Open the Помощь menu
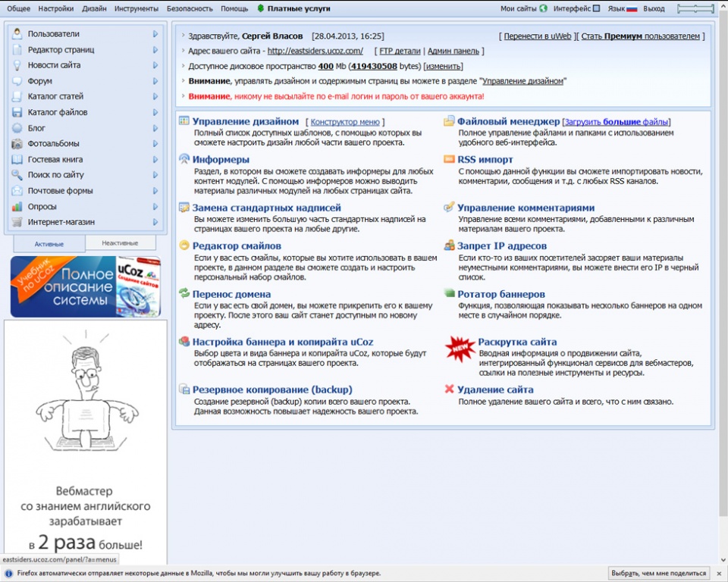Viewport: 728px width, 582px height. 234,8
